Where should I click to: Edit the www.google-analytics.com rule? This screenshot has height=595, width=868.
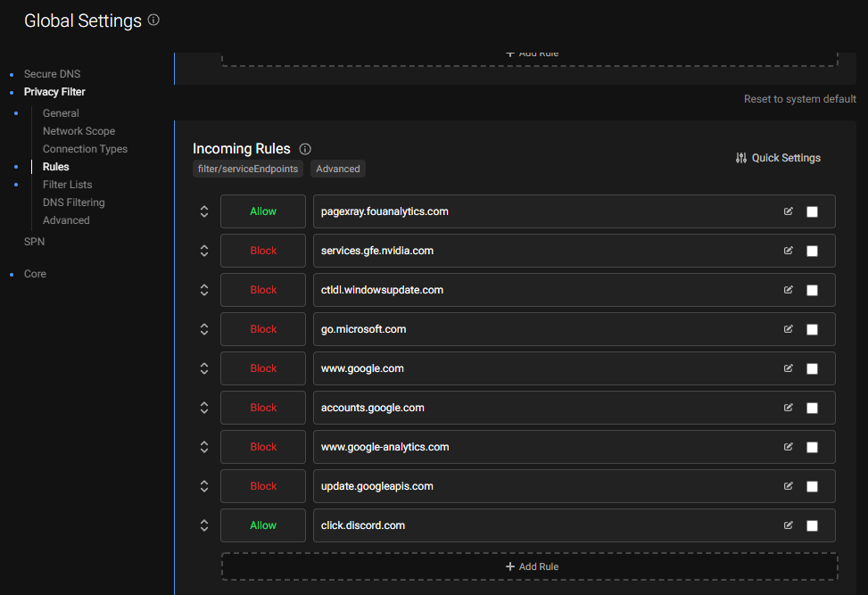788,447
